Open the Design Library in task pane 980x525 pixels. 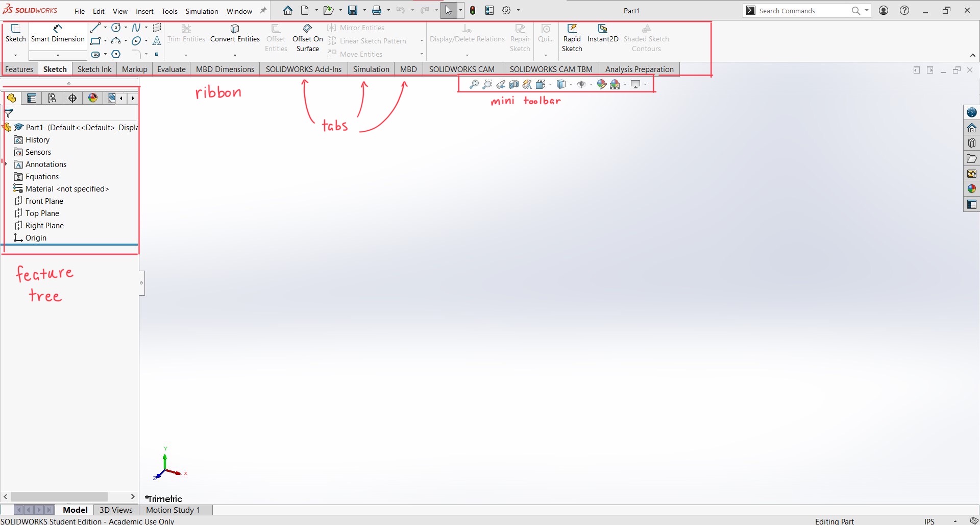tap(971, 143)
